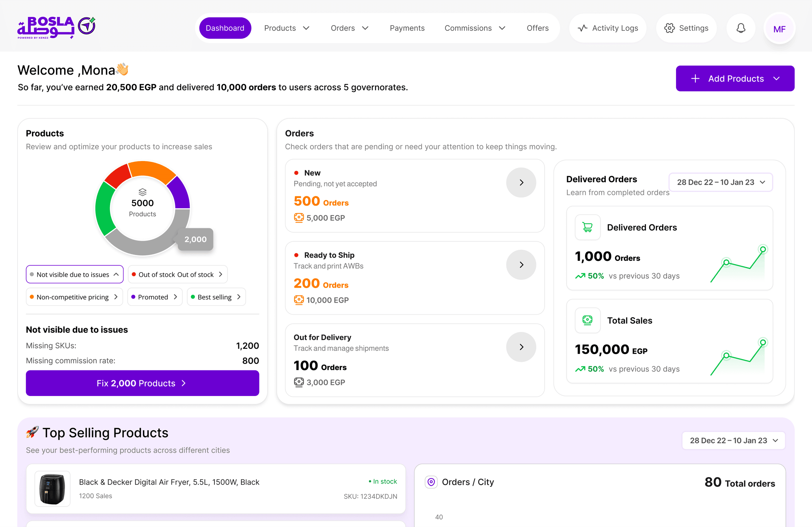Click the Missing SKUs 1,200 value
This screenshot has width=812, height=527.
[247, 346]
